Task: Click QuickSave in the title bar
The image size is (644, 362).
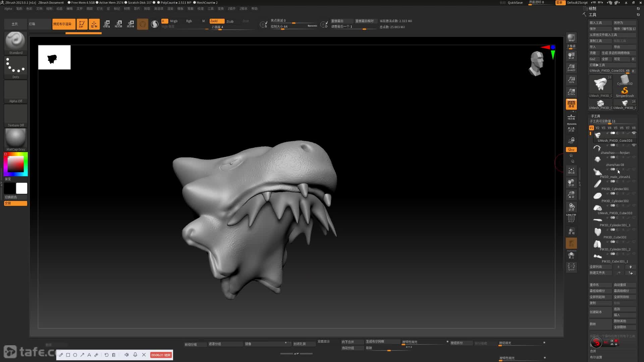Action: coord(515,3)
